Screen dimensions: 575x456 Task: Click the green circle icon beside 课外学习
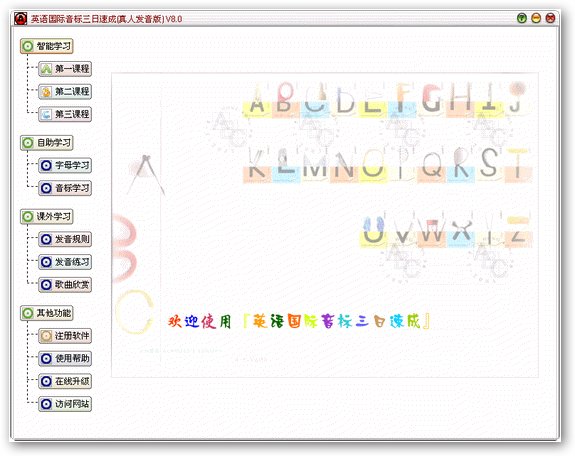pyautogui.click(x=28, y=216)
